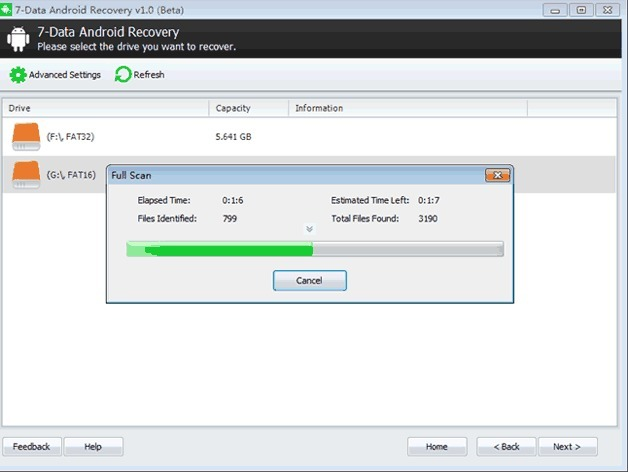Go back with the < Back button
The height and width of the screenshot is (472, 628).
[506, 446]
